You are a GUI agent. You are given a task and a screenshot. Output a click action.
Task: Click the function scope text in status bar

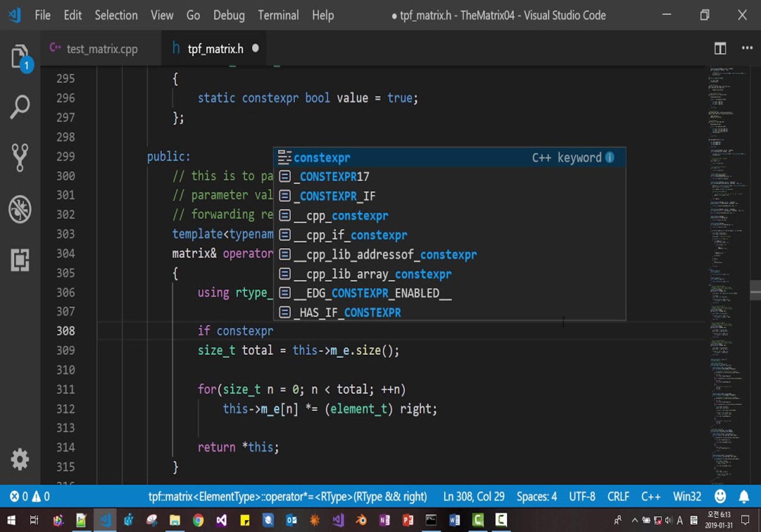[287, 496]
